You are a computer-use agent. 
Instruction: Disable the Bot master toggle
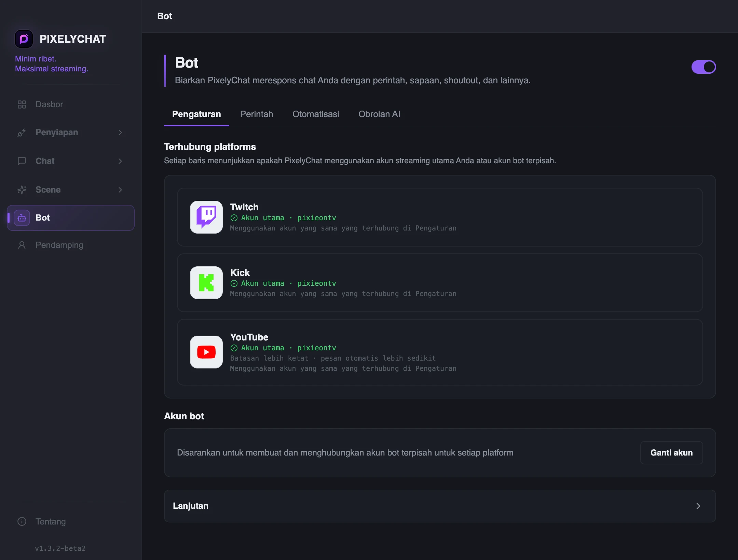(704, 67)
